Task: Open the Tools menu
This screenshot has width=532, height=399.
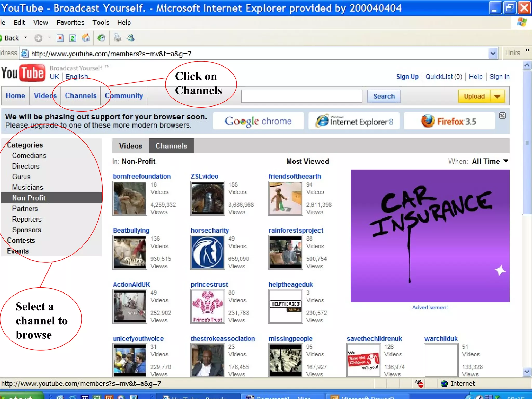Action: [x=101, y=23]
